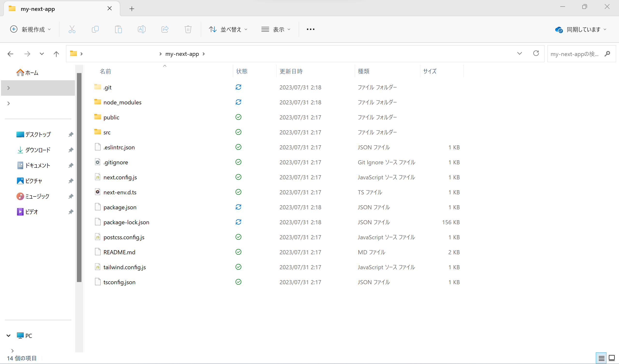619x364 pixels.
Task: Add a new tab with plus button
Action: [x=132, y=9]
